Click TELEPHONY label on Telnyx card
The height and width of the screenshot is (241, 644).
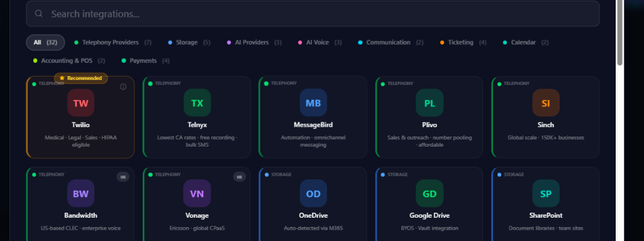coord(168,84)
